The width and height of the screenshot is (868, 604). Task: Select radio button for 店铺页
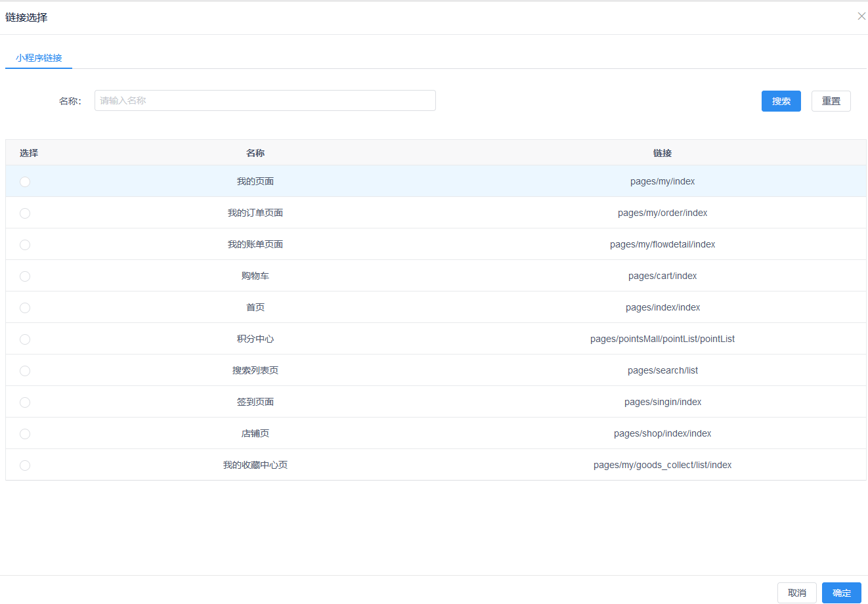tap(25, 434)
